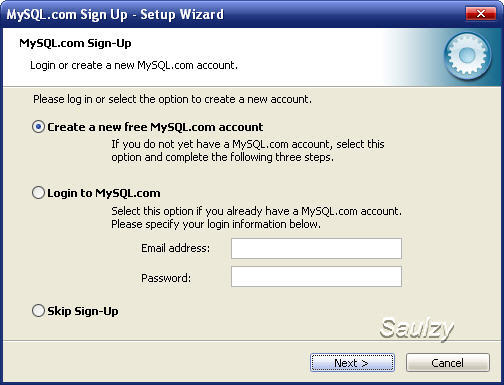504x385 pixels.
Task: Click the 'Please log in or select' instruction text
Action: [x=172, y=99]
